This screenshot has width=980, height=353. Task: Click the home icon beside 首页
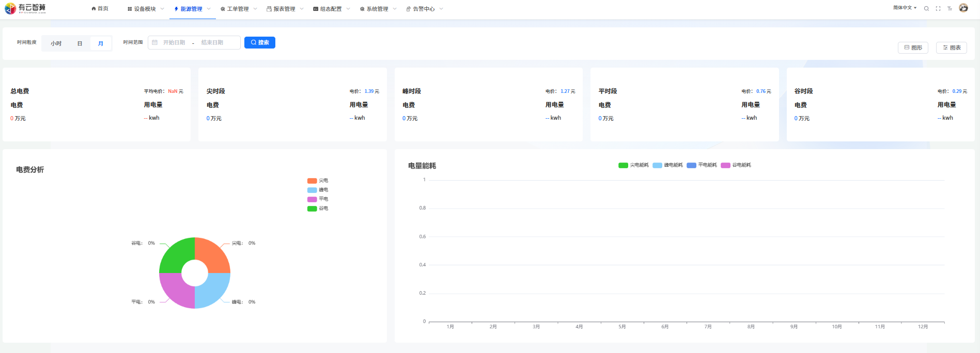pyautogui.click(x=94, y=9)
